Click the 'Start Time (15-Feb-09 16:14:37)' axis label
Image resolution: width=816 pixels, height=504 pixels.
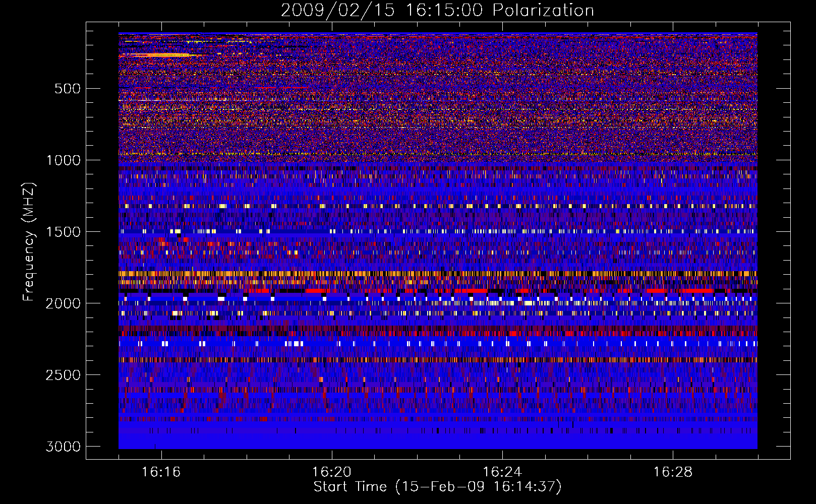437,487
